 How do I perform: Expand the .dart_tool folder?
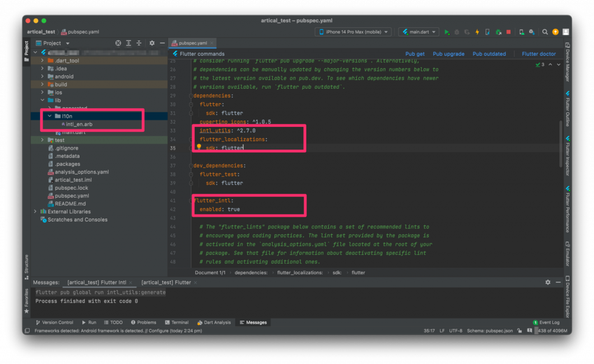coord(42,60)
